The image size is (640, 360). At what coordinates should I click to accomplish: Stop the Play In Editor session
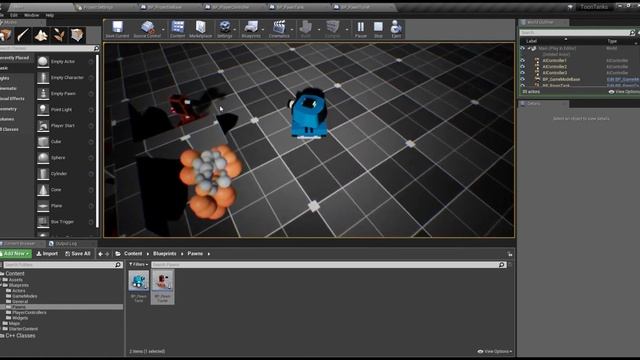[x=378, y=29]
